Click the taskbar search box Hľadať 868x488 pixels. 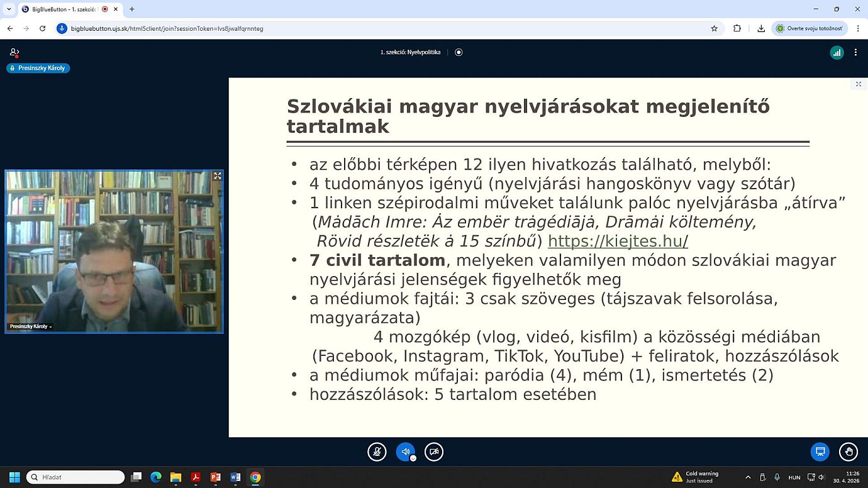[x=75, y=477]
